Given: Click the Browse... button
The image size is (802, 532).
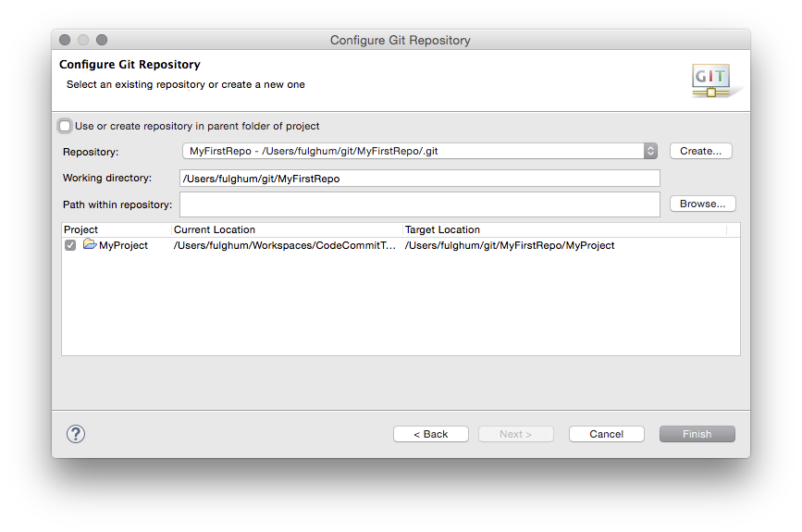Looking at the screenshot, I should [703, 204].
